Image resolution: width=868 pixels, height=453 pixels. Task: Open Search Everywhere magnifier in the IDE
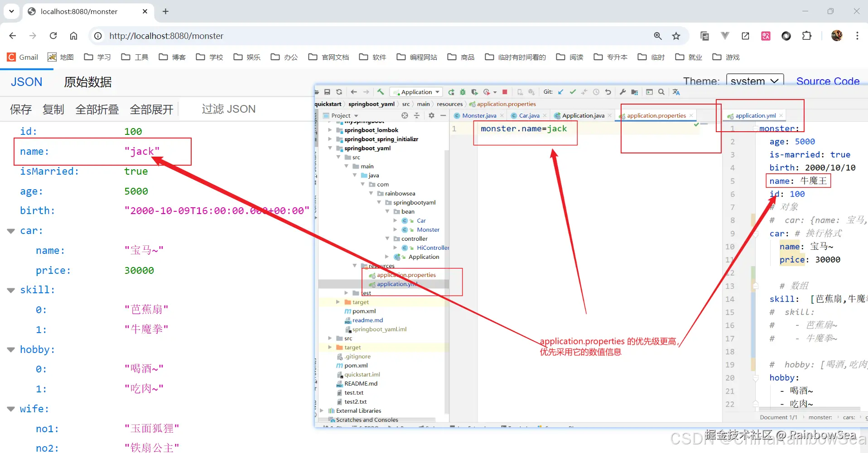click(661, 92)
